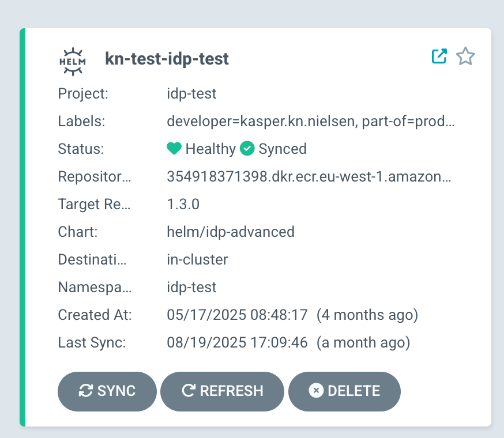
Task: Star kn-test-idp-test as a favorite
Action: [x=465, y=56]
